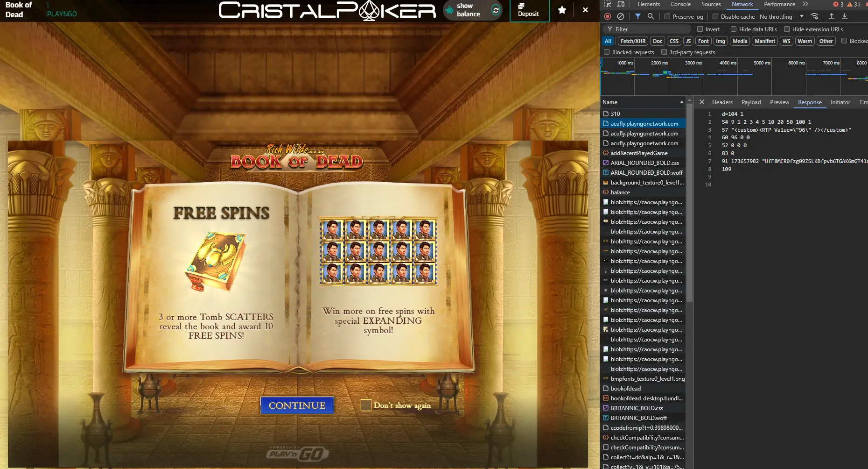Open the network search magnifier
The image size is (868, 469).
pyautogui.click(x=651, y=16)
